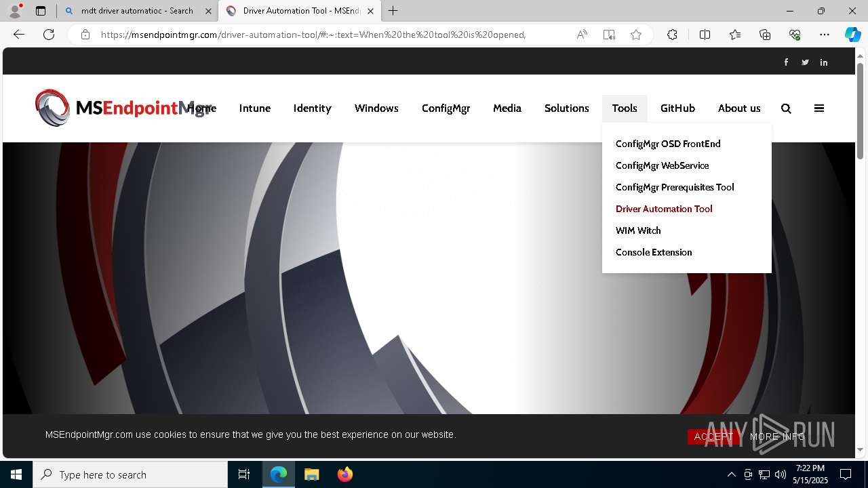Choose ConfigMgr Prerequisites Tool
Viewport: 868px width, 488px height.
pyautogui.click(x=675, y=187)
